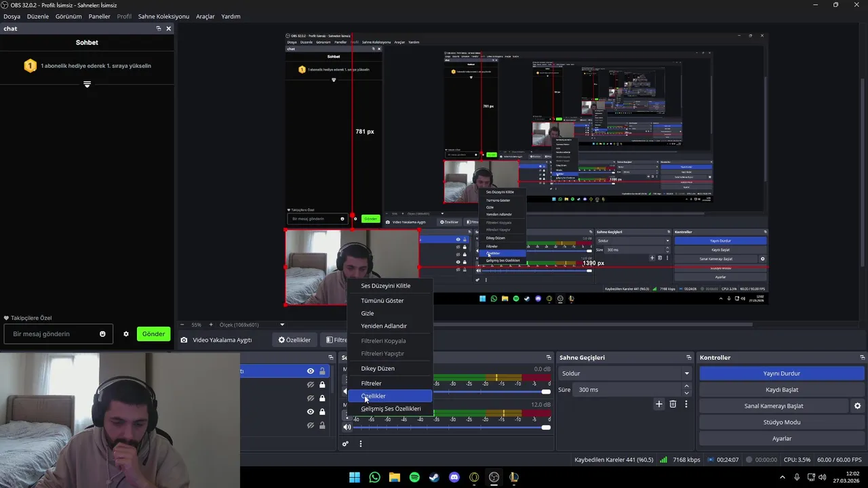
Task: Open the transition options three-dot menu
Action: 686,404
